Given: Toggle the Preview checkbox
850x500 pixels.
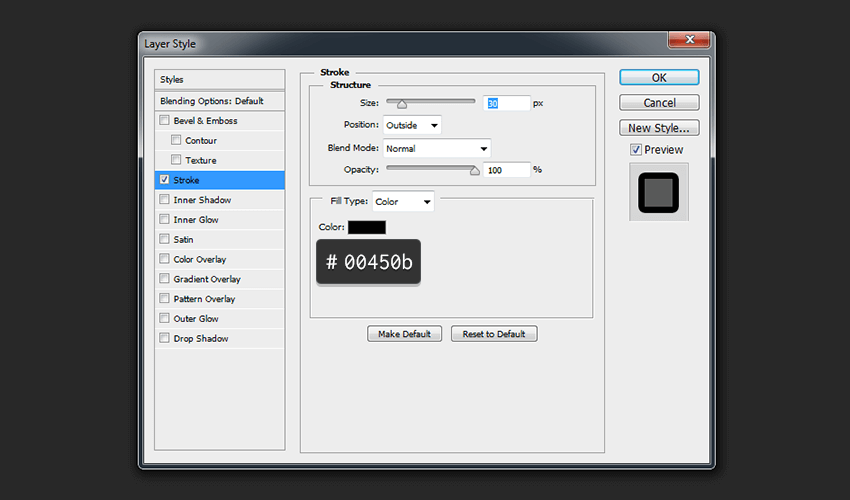Looking at the screenshot, I should click(x=636, y=150).
